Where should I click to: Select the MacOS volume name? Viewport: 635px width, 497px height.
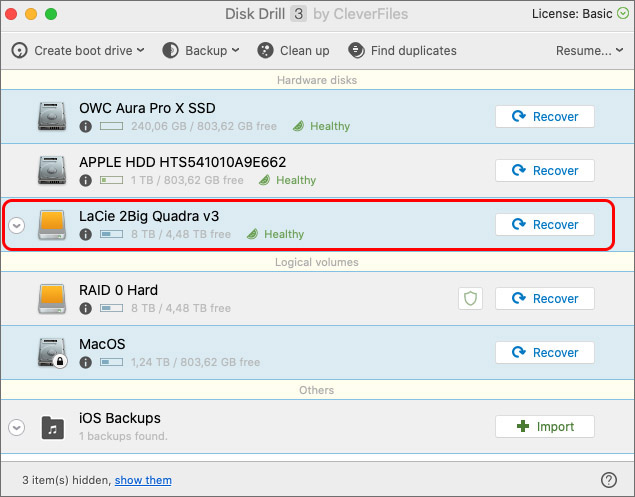102,344
